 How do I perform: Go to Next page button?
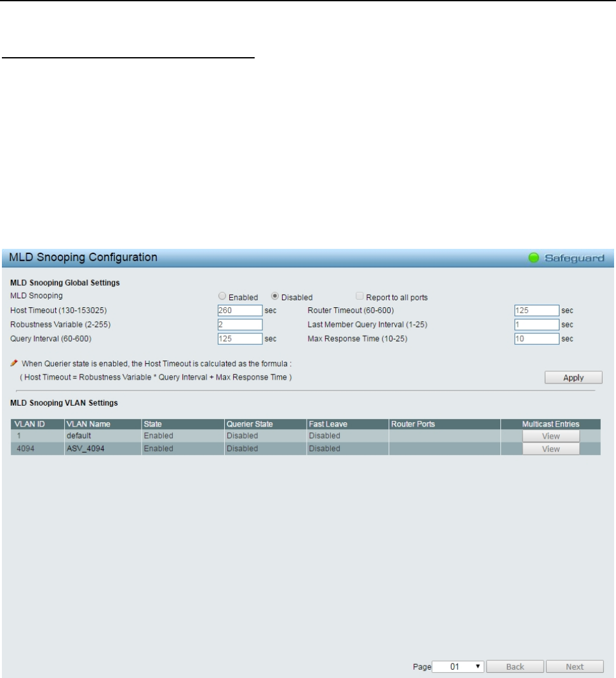click(575, 667)
